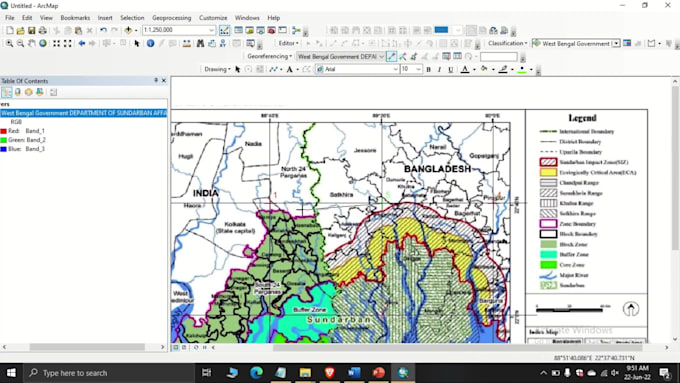Image resolution: width=680 pixels, height=383 pixels.
Task: Expand the Editor dropdown menu
Action: (288, 43)
